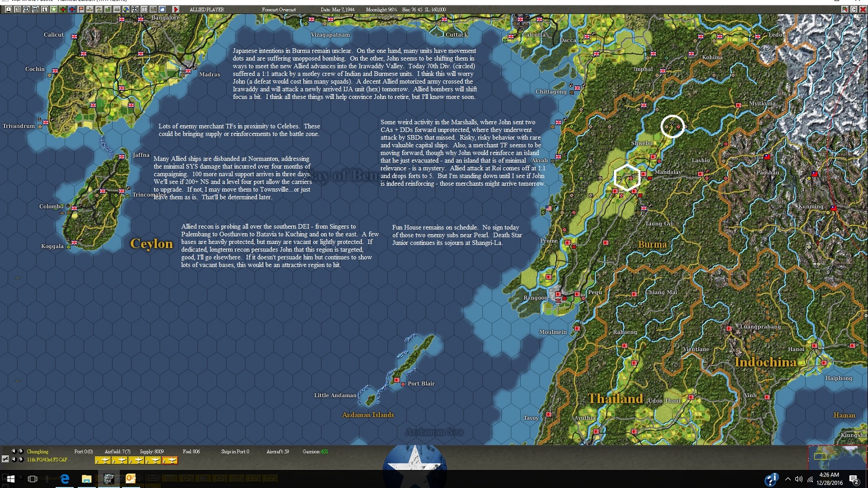Viewport: 868px width, 488px height.
Task: Click the Chungking base name
Action: click(x=38, y=452)
